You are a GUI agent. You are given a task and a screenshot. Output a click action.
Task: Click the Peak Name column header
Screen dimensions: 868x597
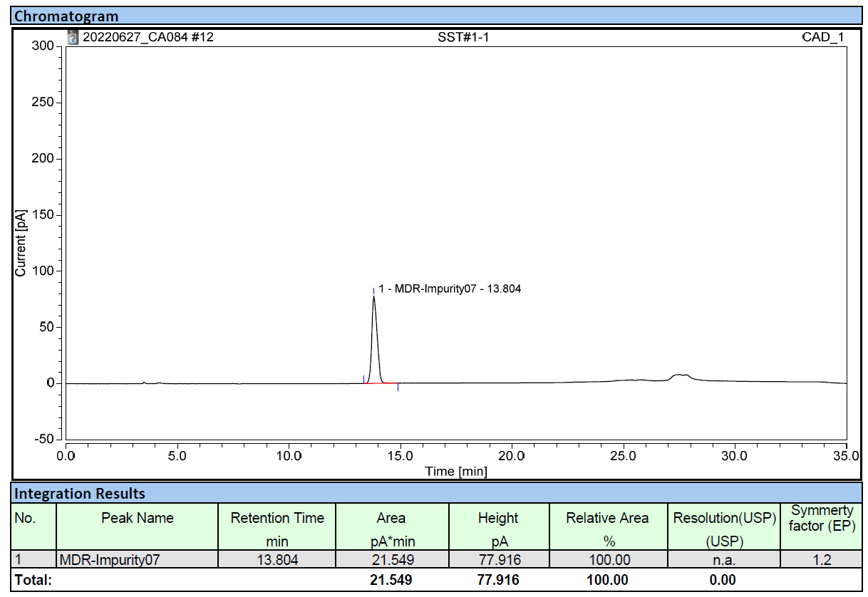tap(137, 518)
